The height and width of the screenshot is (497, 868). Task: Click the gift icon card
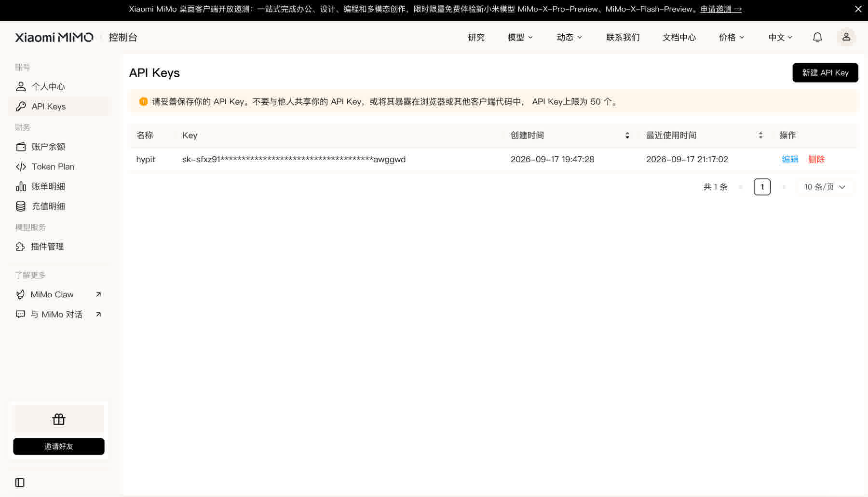[59, 419]
